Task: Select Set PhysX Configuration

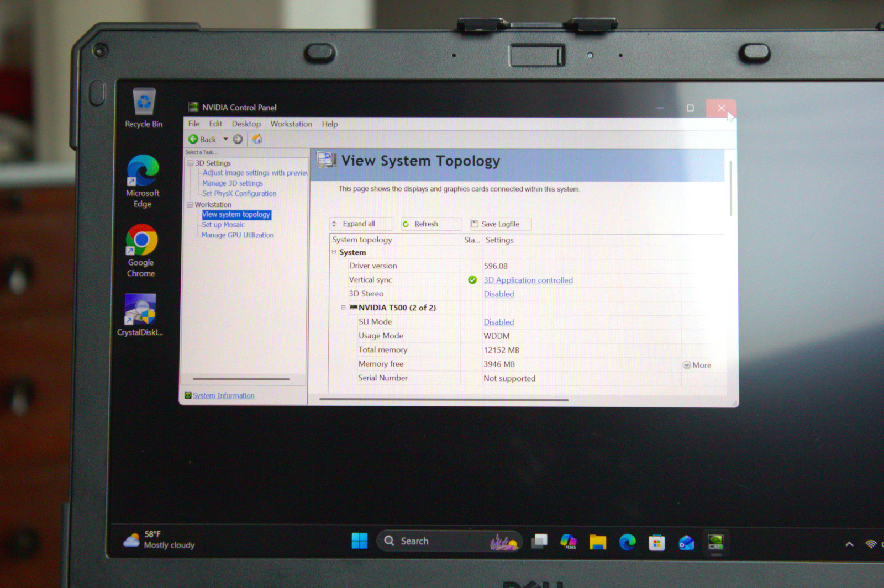Action: click(x=239, y=194)
